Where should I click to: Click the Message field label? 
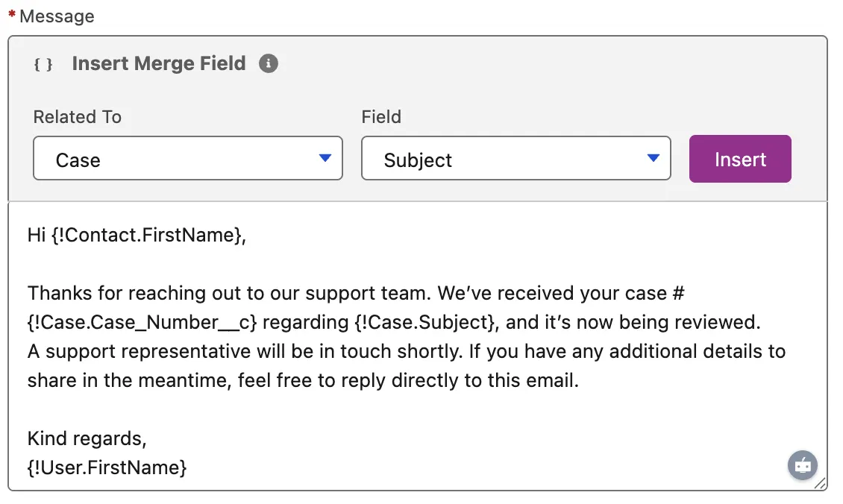(x=57, y=16)
